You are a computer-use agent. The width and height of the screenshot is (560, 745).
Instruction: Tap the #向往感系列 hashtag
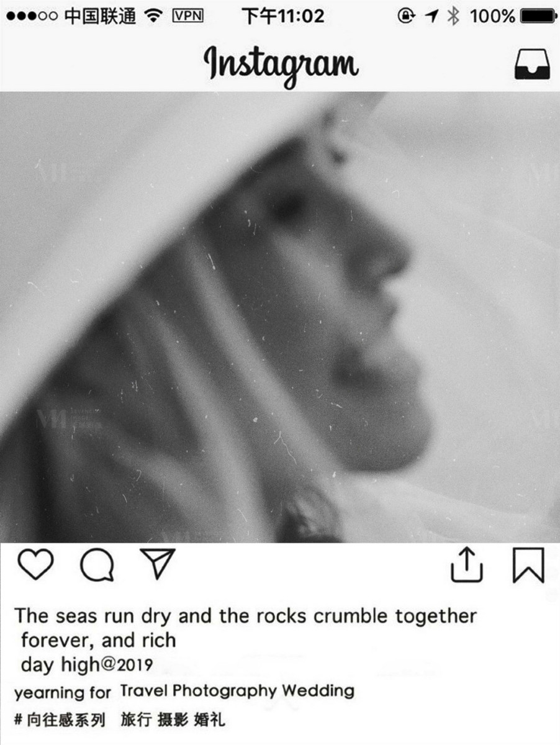click(x=60, y=720)
